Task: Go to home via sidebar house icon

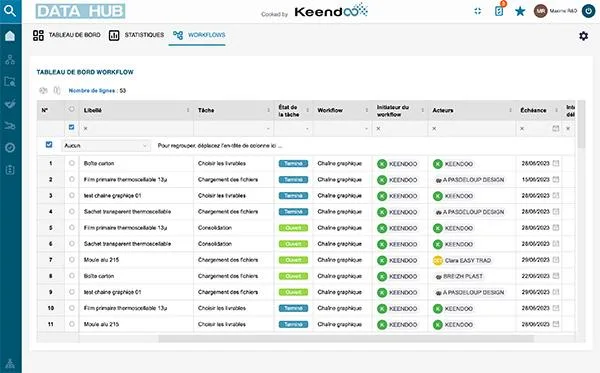Action: click(10, 36)
